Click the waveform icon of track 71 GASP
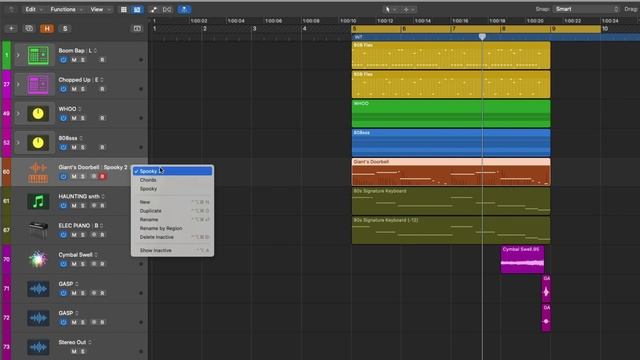This screenshot has height=360, width=640. point(38,289)
